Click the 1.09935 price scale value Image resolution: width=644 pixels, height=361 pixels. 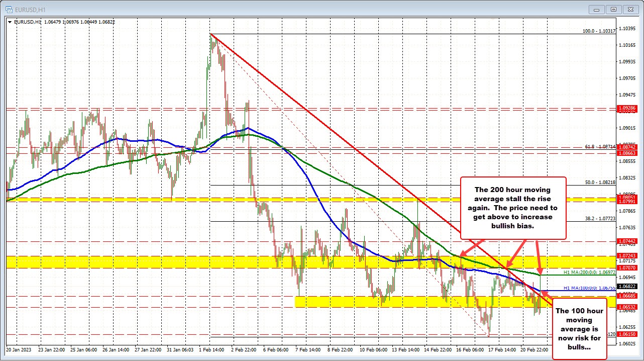[x=628, y=62]
